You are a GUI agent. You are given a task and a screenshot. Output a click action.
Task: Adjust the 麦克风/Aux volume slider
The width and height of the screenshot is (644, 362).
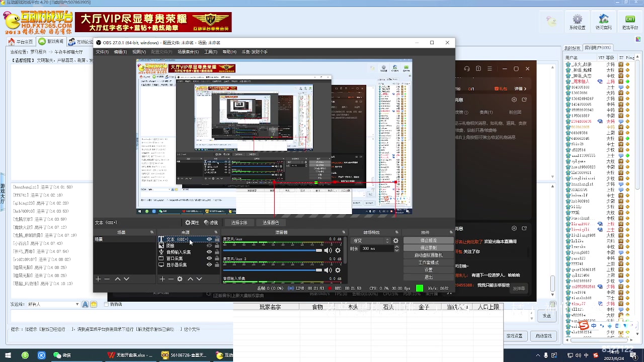click(272, 250)
